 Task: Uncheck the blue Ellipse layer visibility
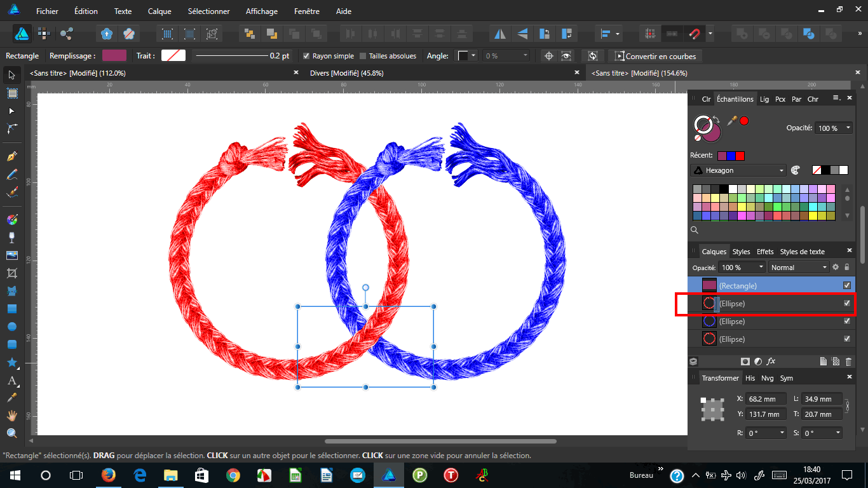[x=847, y=321]
